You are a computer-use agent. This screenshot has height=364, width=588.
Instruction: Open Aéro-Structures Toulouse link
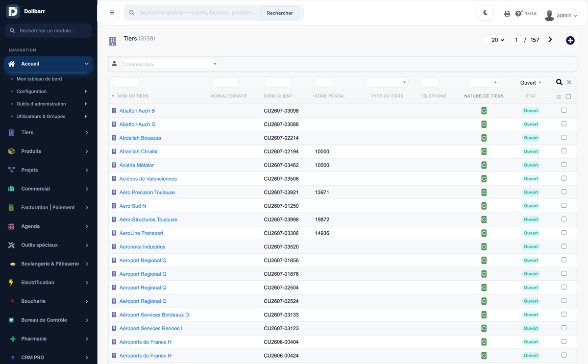click(148, 219)
